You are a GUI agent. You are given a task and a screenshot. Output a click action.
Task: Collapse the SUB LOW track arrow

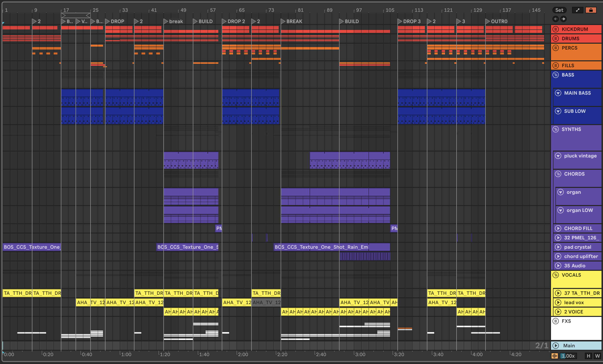pos(558,111)
